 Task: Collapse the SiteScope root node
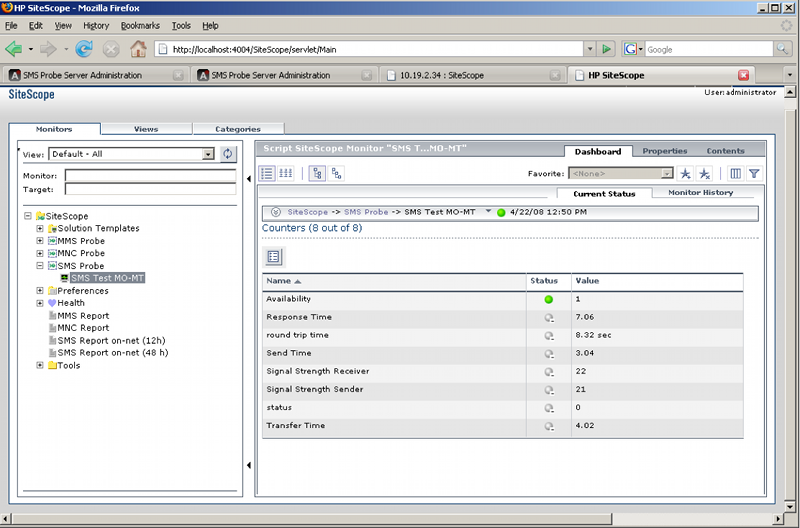pos(28,216)
